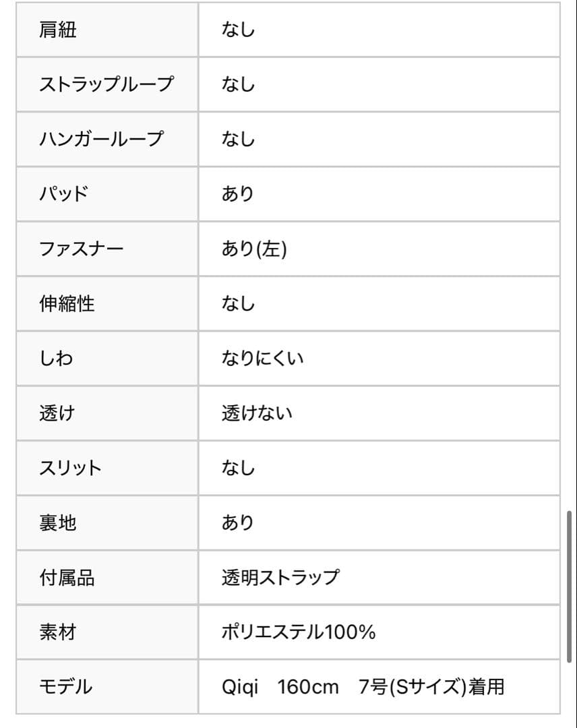Select the しわ label cell
The height and width of the screenshot is (728, 577).
(56, 358)
